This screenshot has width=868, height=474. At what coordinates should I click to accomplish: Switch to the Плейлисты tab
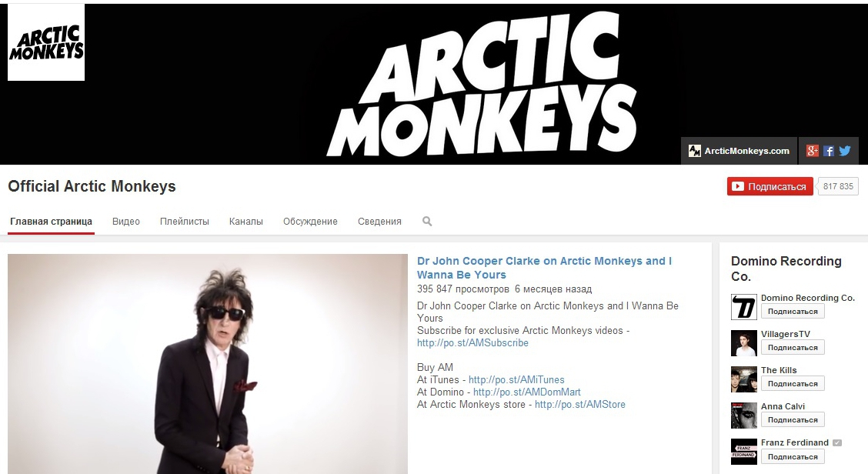(185, 221)
